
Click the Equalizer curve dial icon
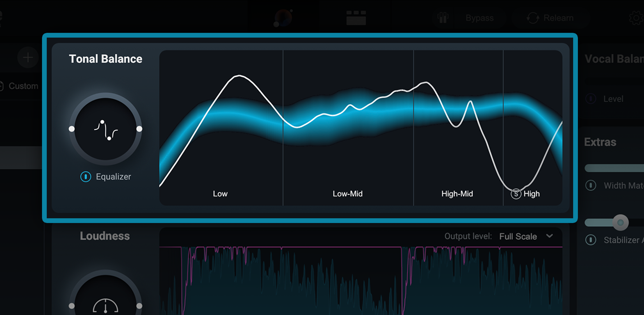[x=106, y=130]
